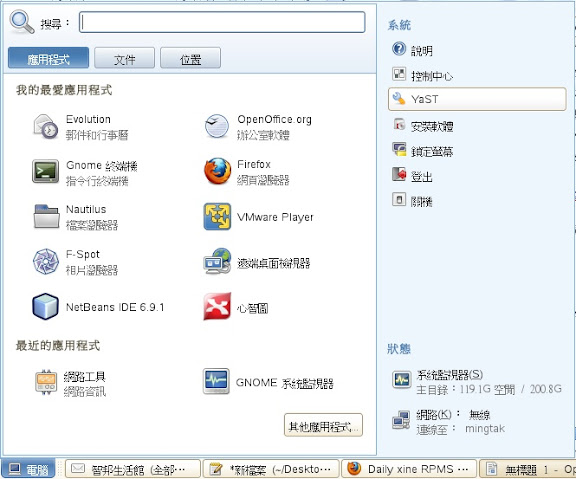Launch NetBeans IDE 6.9.1
Screen dimensions: 576x479
tap(98, 307)
